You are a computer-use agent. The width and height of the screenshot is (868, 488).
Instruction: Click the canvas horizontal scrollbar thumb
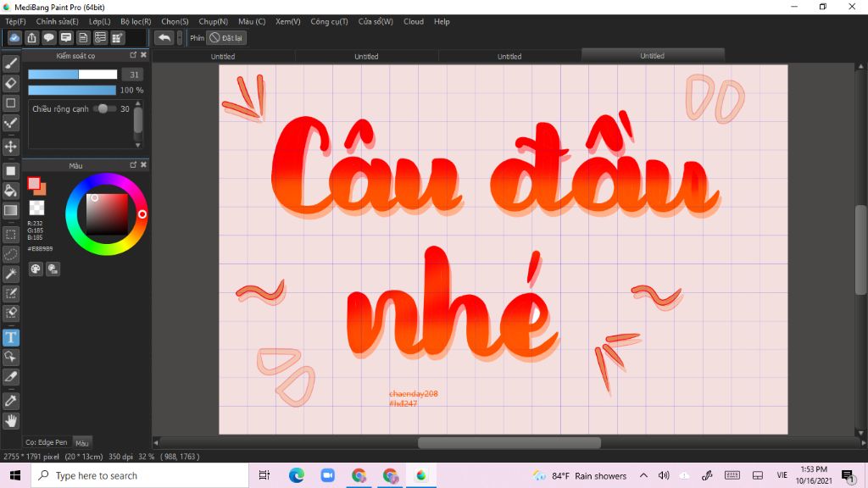pyautogui.click(x=509, y=442)
